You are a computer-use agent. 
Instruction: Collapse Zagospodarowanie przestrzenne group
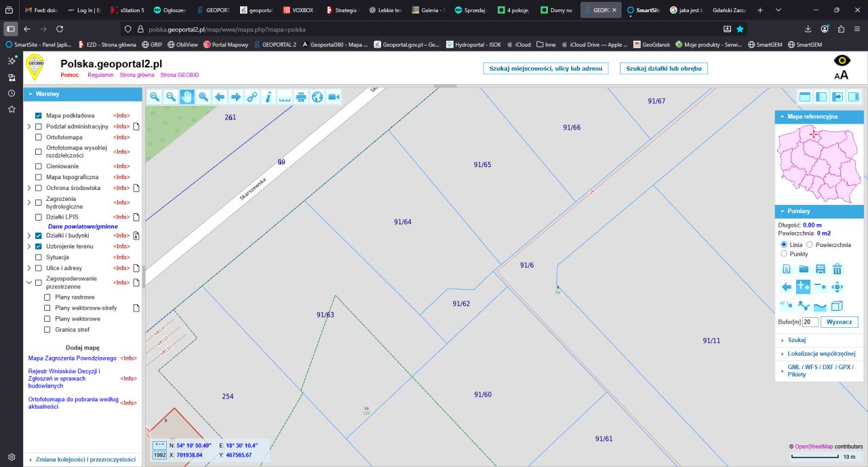[x=29, y=282]
